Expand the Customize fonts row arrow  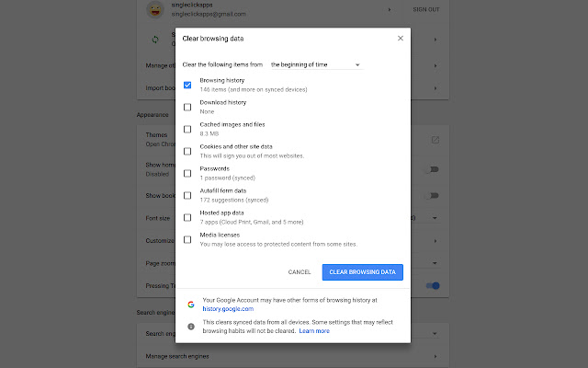435,241
